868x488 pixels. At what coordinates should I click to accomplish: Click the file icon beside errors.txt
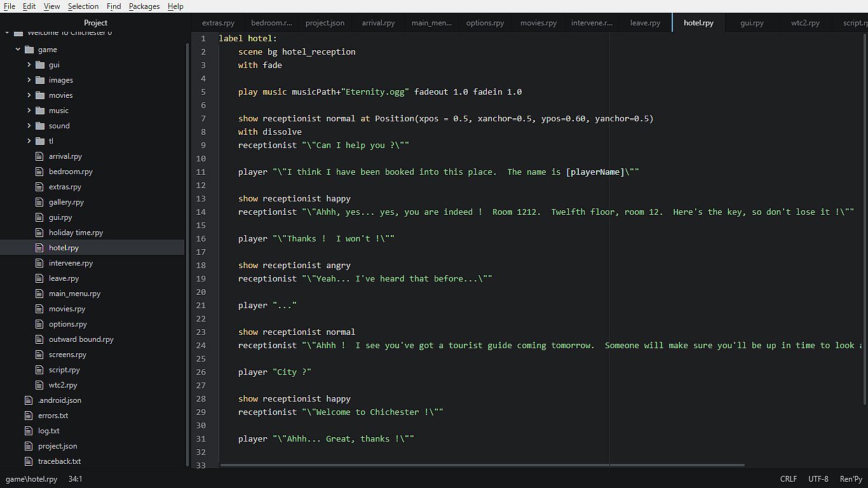pos(29,416)
